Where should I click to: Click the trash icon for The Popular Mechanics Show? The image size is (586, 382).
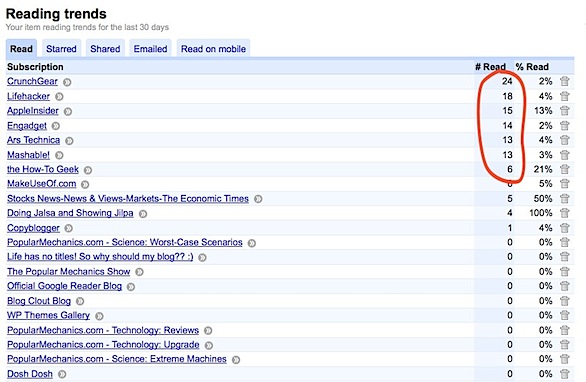pyautogui.click(x=565, y=272)
